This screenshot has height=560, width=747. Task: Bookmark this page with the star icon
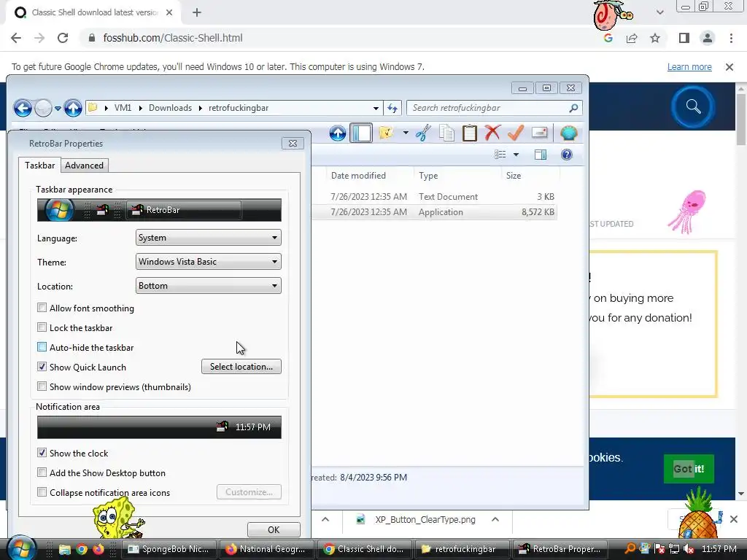click(655, 38)
